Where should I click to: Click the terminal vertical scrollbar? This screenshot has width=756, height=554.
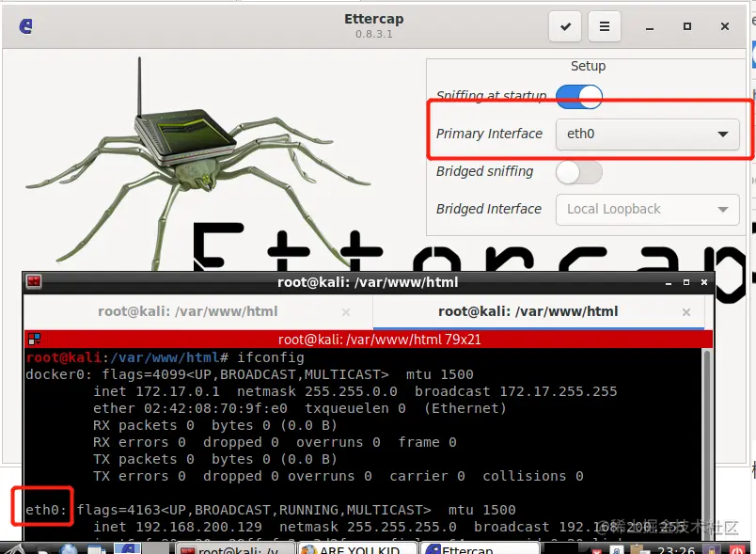(x=707, y=444)
